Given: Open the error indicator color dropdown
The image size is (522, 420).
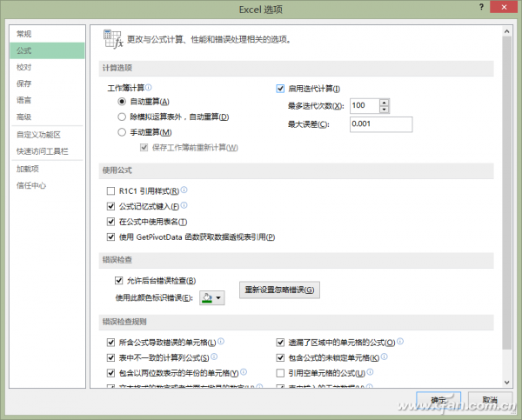Looking at the screenshot, I should [x=212, y=297].
